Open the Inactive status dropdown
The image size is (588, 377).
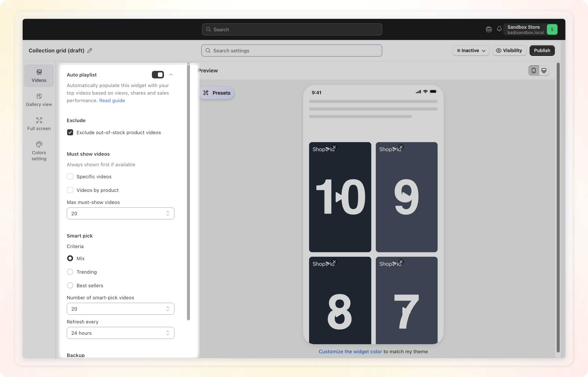[471, 51]
